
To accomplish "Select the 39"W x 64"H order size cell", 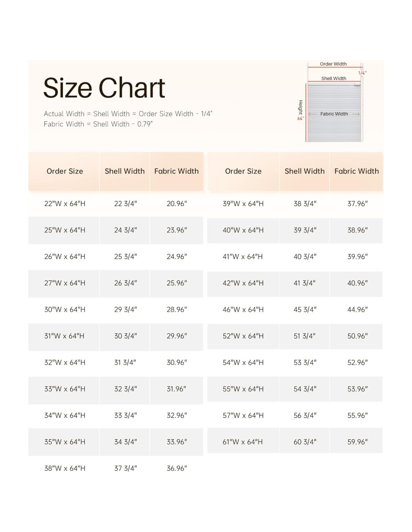I will [x=243, y=204].
